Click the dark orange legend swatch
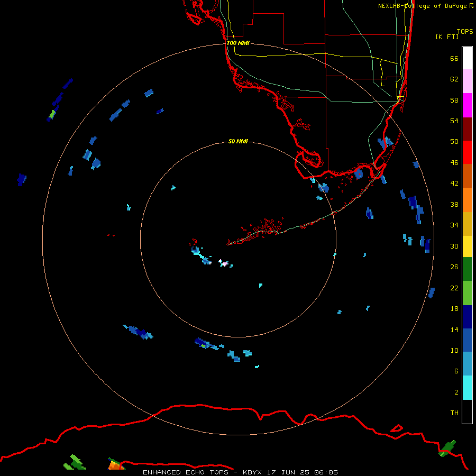This screenshot has height=476, width=476. click(467, 176)
